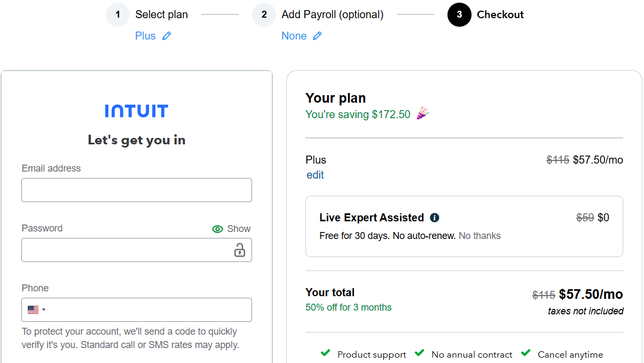
Task: Toggle Show password visibility
Action: tap(231, 229)
